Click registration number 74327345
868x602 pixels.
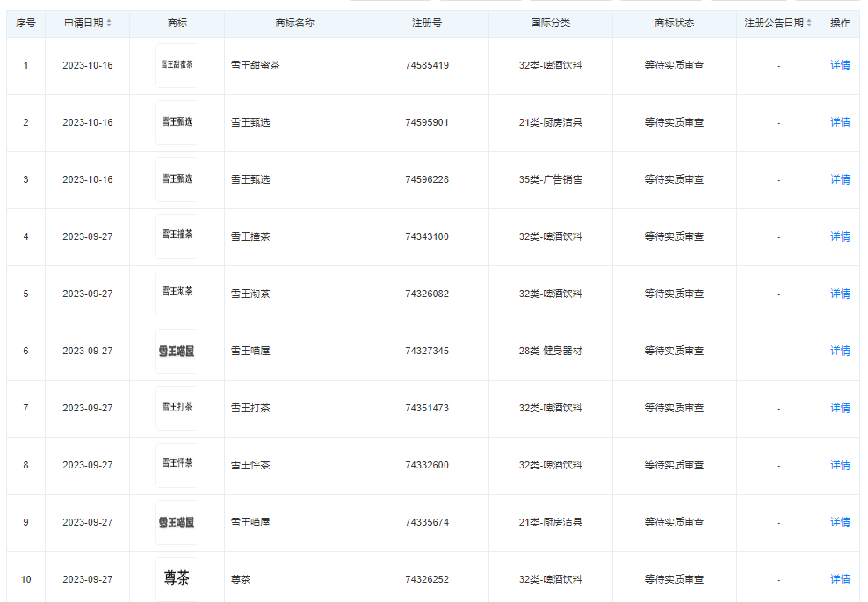click(427, 351)
